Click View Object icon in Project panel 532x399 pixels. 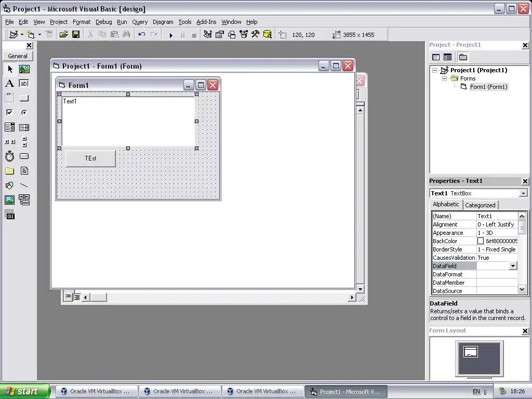point(447,57)
